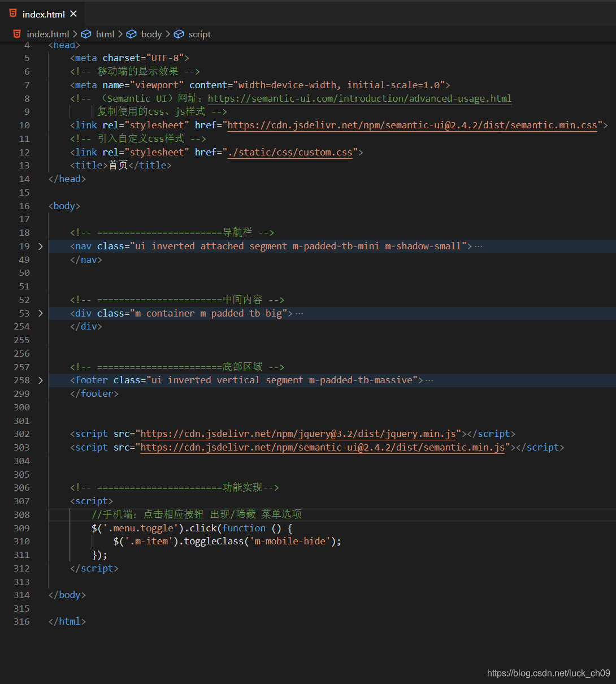Click the HTML5 icon in breadcrumb bar
The image size is (616, 684).
tap(17, 34)
